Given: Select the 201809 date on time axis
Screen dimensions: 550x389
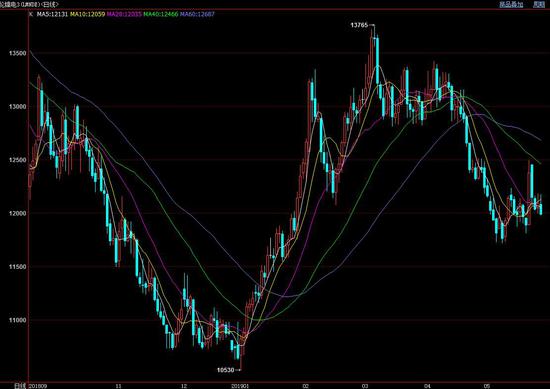Looking at the screenshot, I should click(38, 386).
